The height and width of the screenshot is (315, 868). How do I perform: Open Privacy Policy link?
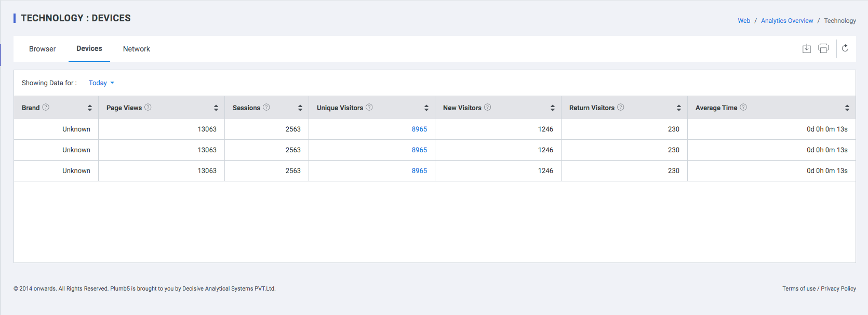point(838,288)
